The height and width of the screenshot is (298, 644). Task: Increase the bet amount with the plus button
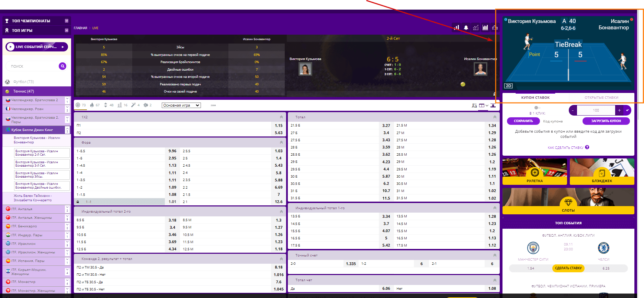tap(619, 110)
